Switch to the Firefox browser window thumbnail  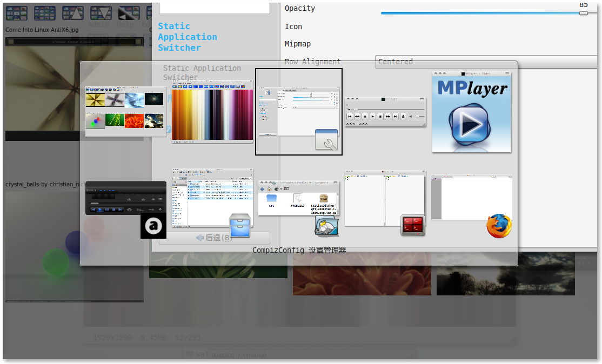click(x=471, y=198)
